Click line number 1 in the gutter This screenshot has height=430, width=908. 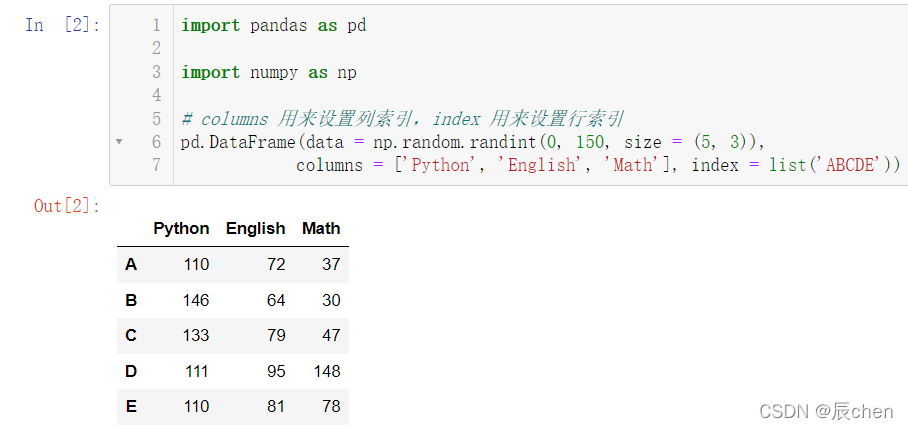156,25
